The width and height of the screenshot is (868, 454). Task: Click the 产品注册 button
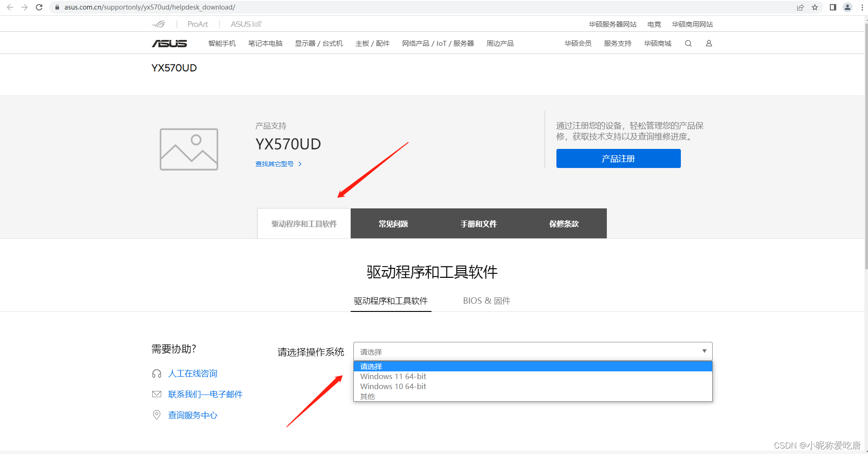[618, 158]
